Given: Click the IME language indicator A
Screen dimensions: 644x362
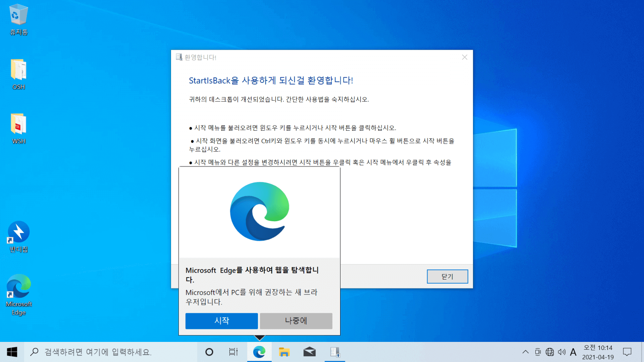Looking at the screenshot, I should [573, 352].
